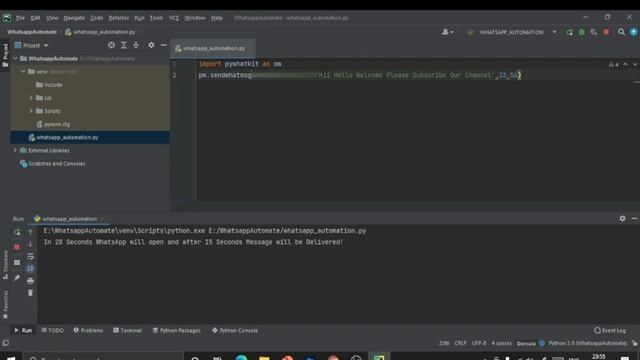Open the Event Log
The height and width of the screenshot is (360, 640).
[x=610, y=331]
